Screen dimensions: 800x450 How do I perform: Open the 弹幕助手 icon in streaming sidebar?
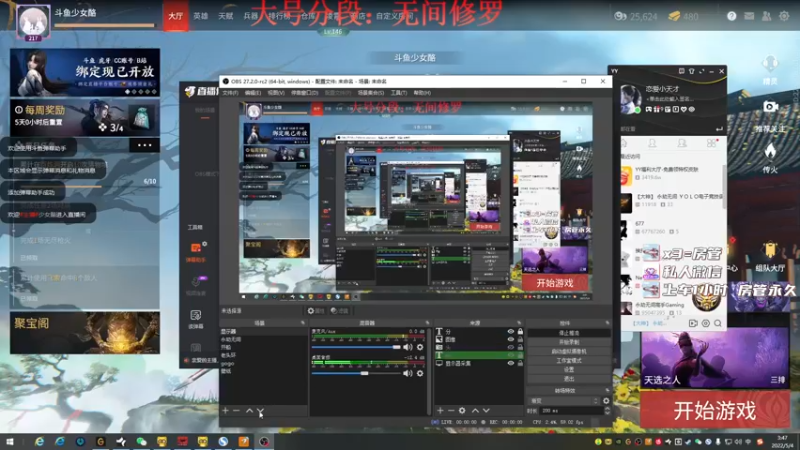(x=196, y=248)
